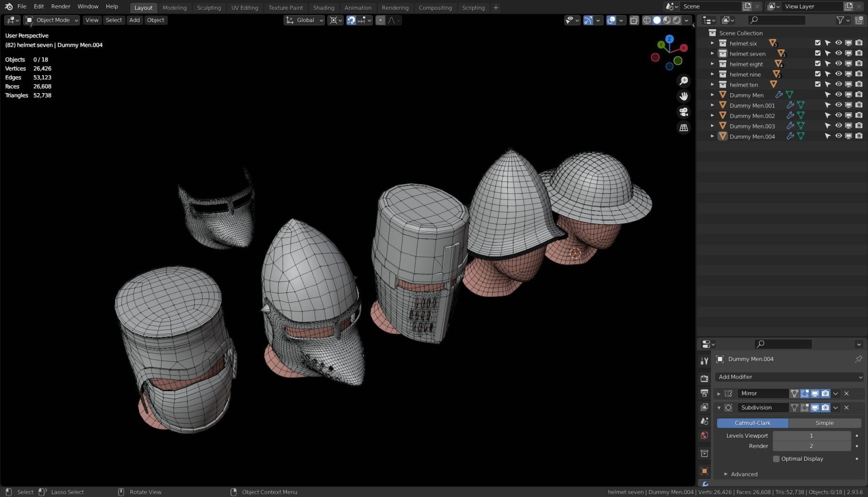This screenshot has width=868, height=497.
Task: Open Add Modifier dropdown
Action: pos(789,377)
